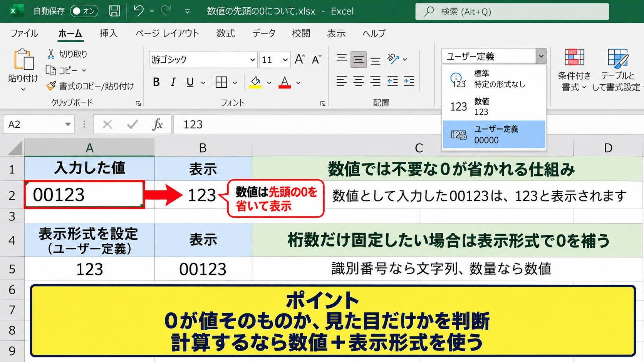Decrease font size with small A
Screen dimensions: 644x362
[317, 59]
